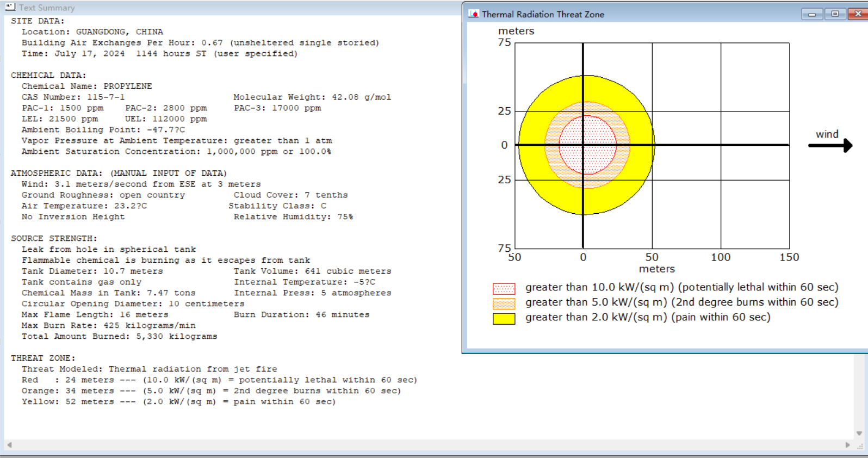Maximize the Thermal Radiation Threat Zone window
Image resolution: width=868 pixels, height=458 pixels.
pyautogui.click(x=835, y=14)
